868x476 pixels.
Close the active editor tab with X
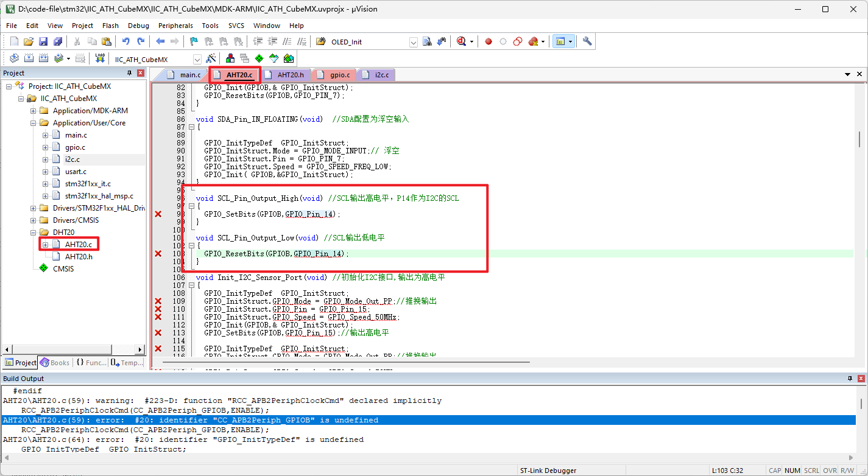point(859,74)
